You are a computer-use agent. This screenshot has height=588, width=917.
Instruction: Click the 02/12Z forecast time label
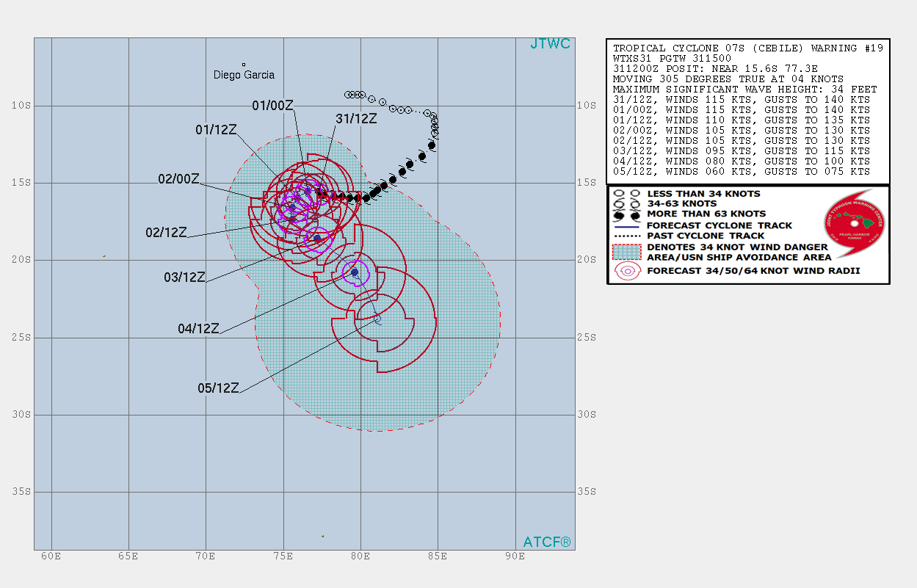coord(166,232)
